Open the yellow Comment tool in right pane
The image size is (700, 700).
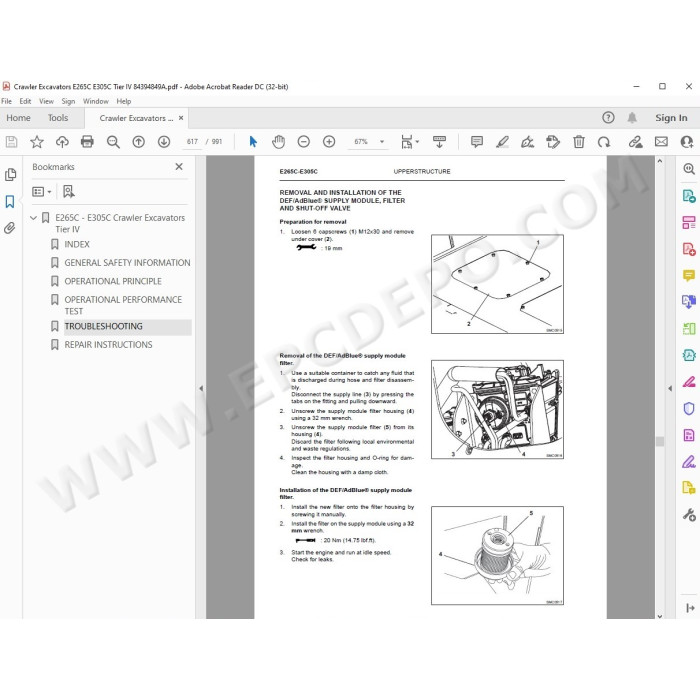pyautogui.click(x=689, y=275)
